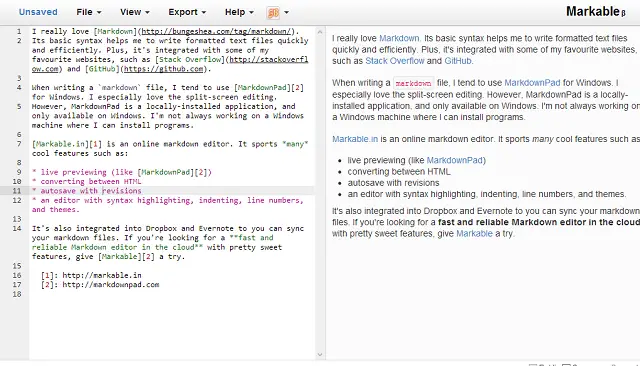Place cursor on the empty line 18

(171, 294)
